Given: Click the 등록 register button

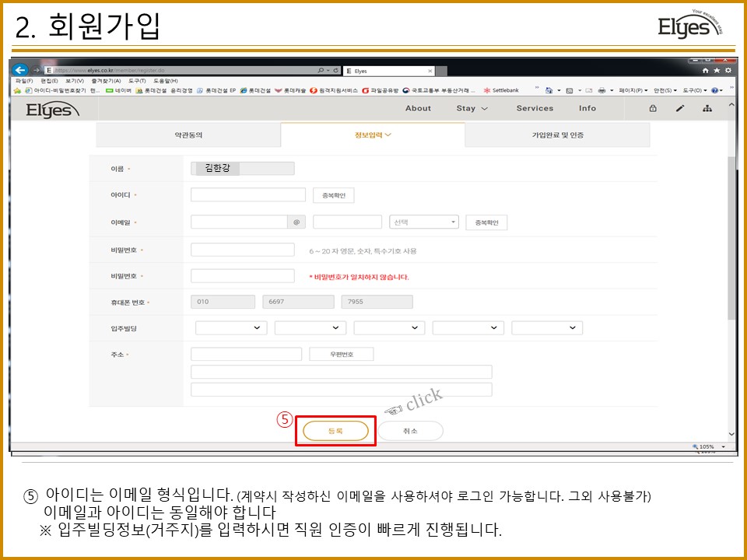Looking at the screenshot, I should 335,431.
